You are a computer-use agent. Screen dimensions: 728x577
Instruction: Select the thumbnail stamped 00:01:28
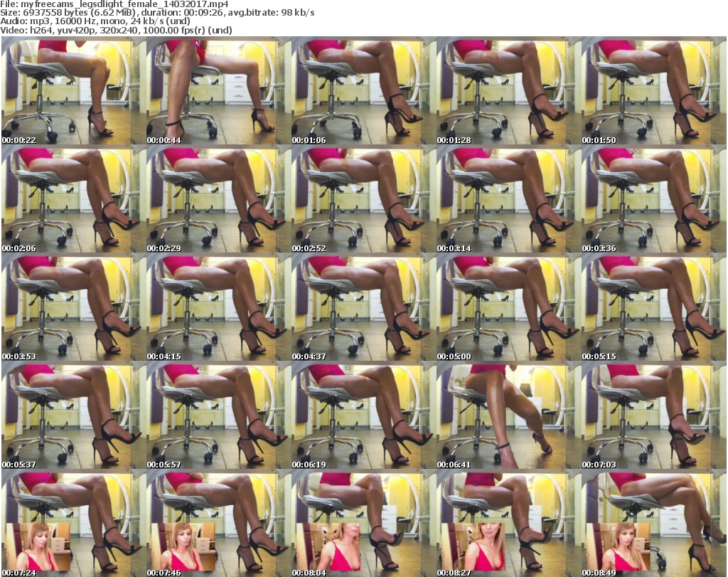508,92
